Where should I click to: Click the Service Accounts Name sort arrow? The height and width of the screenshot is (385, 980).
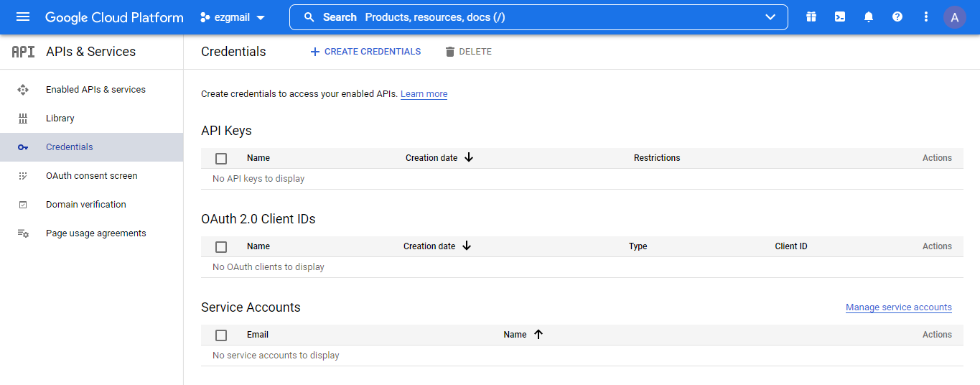538,334
